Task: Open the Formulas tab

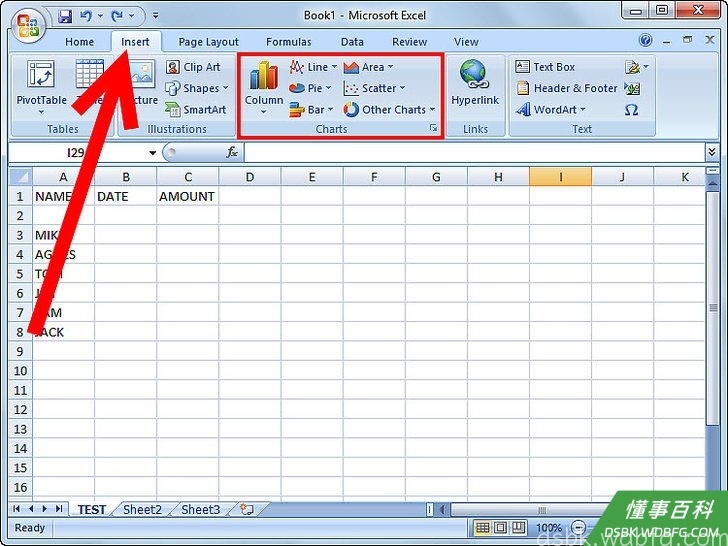Action: 288,42
